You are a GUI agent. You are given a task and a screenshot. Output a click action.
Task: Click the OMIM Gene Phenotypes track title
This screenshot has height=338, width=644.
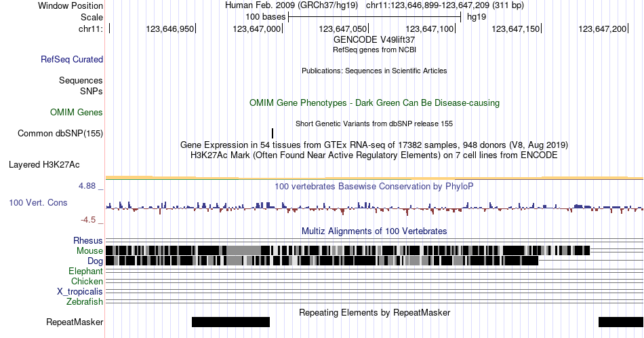375,102
